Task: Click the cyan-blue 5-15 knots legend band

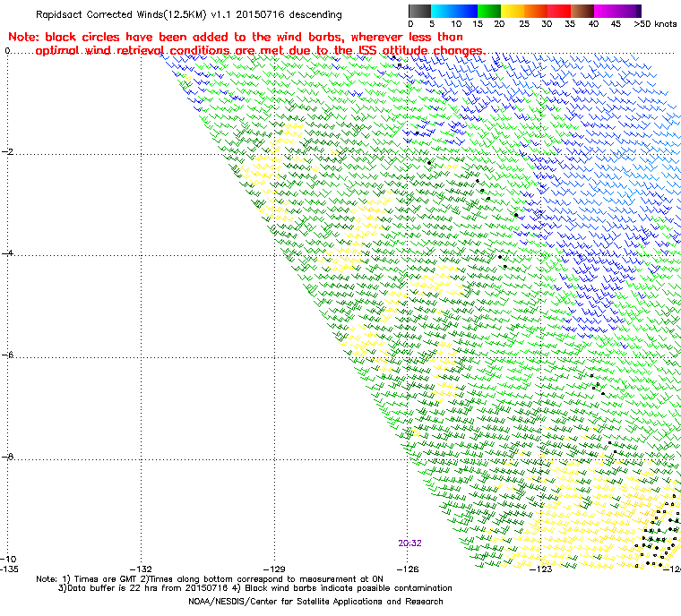Action: 454,11
